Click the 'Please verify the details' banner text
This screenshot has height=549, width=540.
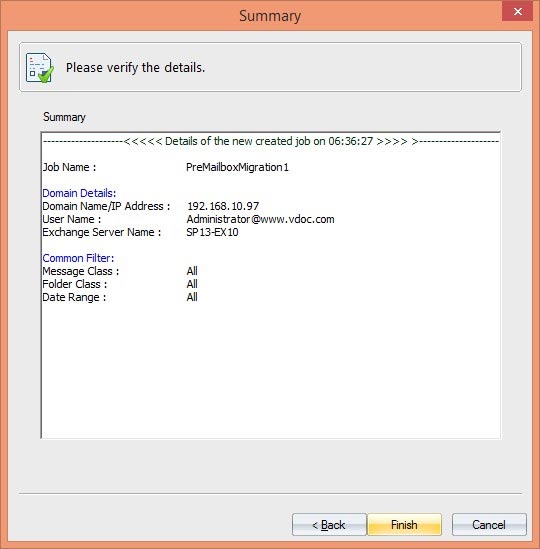pos(136,68)
